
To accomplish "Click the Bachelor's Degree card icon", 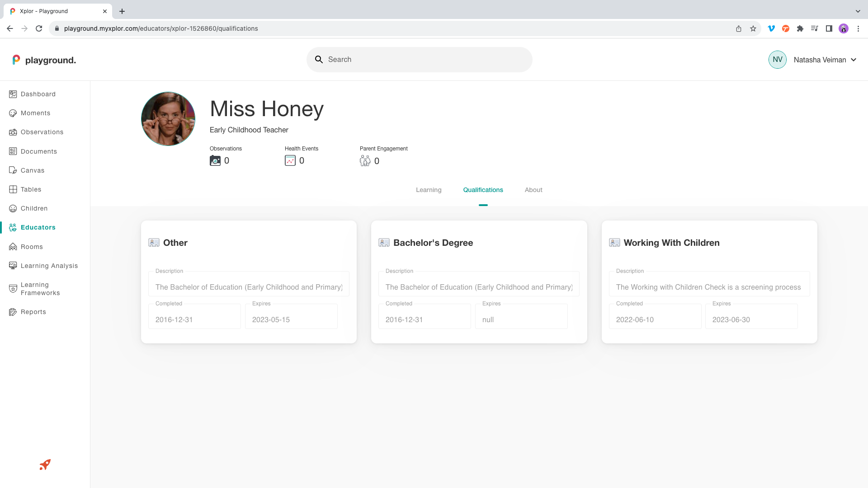I will point(384,243).
